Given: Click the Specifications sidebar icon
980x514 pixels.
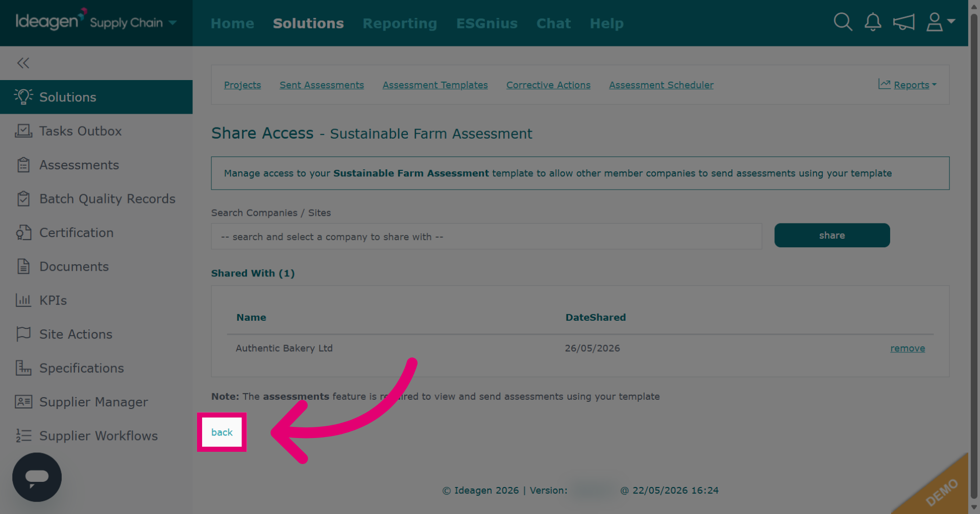Looking at the screenshot, I should click(x=23, y=368).
